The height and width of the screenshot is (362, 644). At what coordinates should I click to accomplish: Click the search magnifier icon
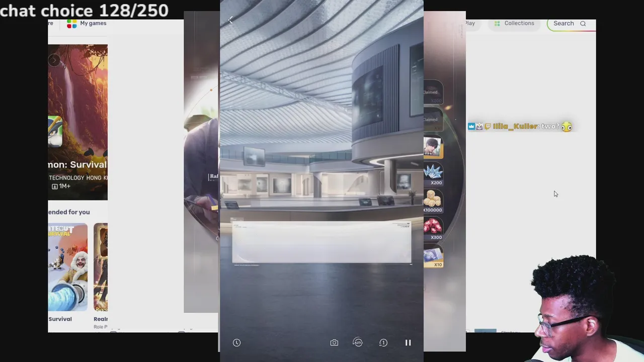point(583,24)
